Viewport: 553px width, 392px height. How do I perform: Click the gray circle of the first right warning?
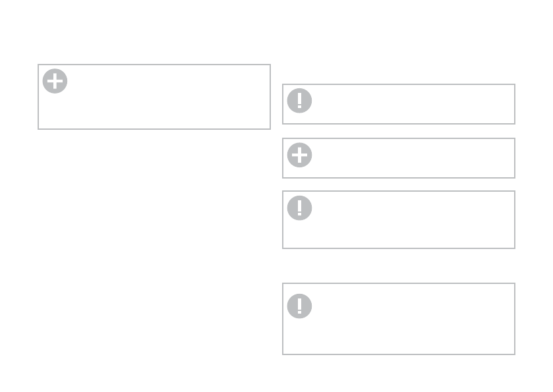[299, 101]
